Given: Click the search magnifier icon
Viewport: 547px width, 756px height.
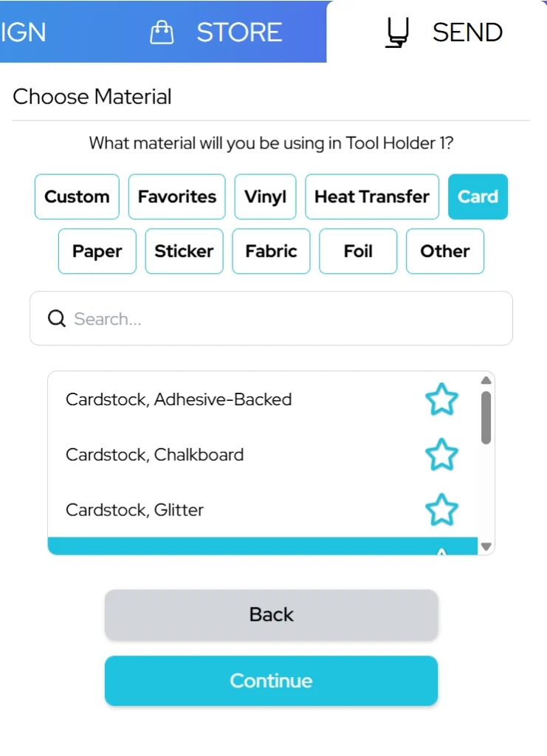Looking at the screenshot, I should (x=56, y=319).
